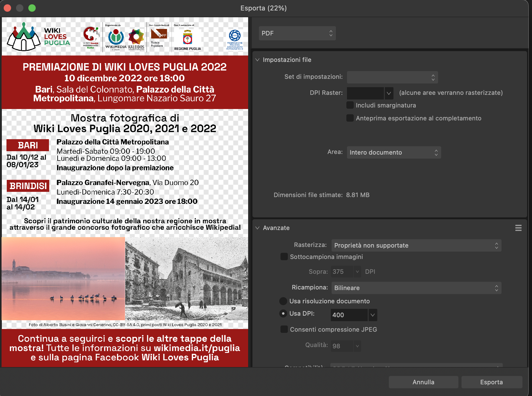Click the flamingo sunset photo in preview
The width and height of the screenshot is (532, 396).
(63, 278)
